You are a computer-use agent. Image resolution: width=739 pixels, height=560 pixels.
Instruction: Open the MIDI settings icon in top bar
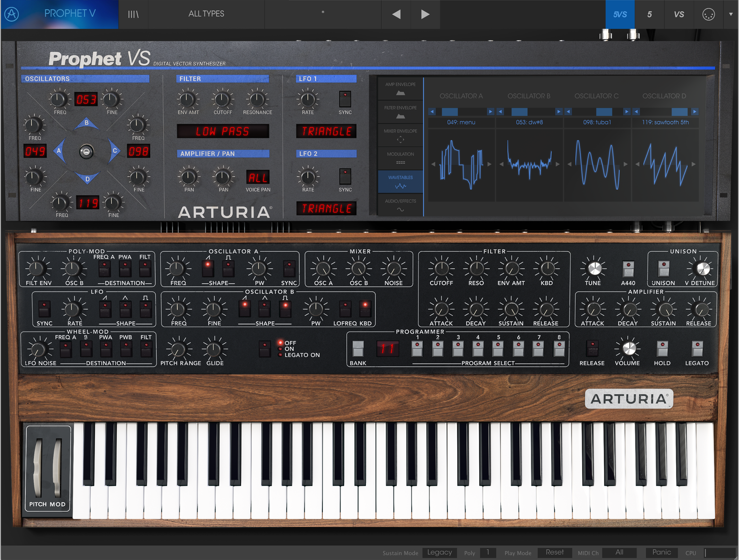(708, 14)
